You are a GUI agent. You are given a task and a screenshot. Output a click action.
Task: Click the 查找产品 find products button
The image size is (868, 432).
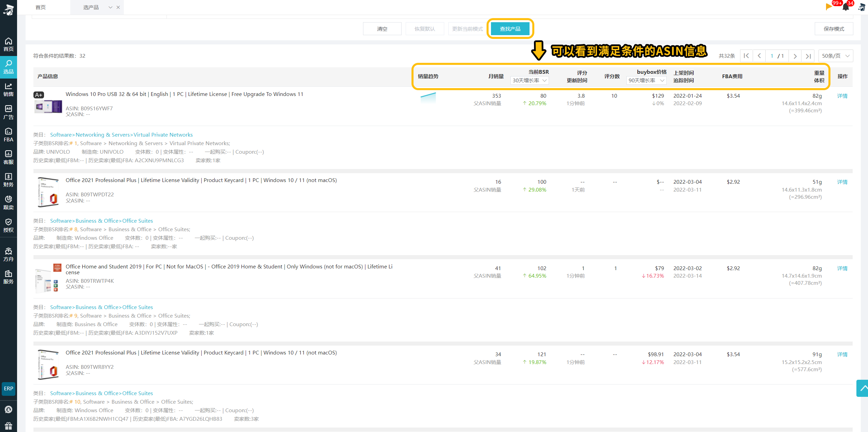pos(510,29)
